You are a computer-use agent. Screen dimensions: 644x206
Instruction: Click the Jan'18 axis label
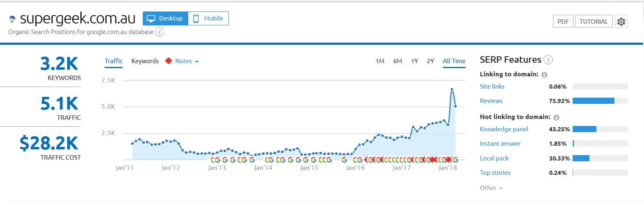[x=448, y=168]
